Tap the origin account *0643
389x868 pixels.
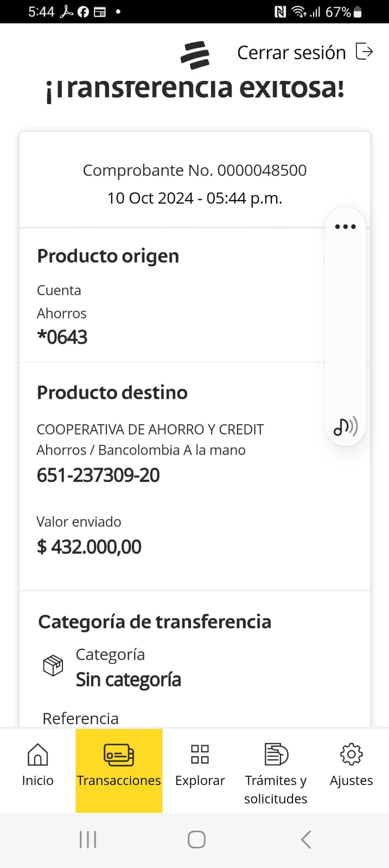[x=62, y=337]
